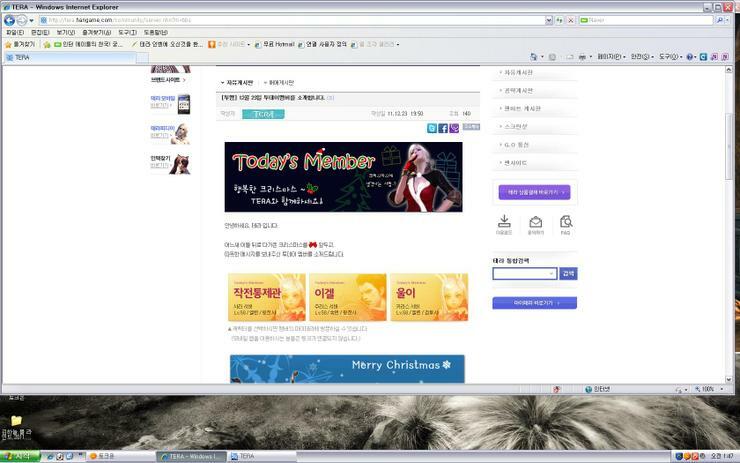This screenshot has height=463, width=740.
Task: Open the zoom level 100% dropdown
Action: point(724,389)
